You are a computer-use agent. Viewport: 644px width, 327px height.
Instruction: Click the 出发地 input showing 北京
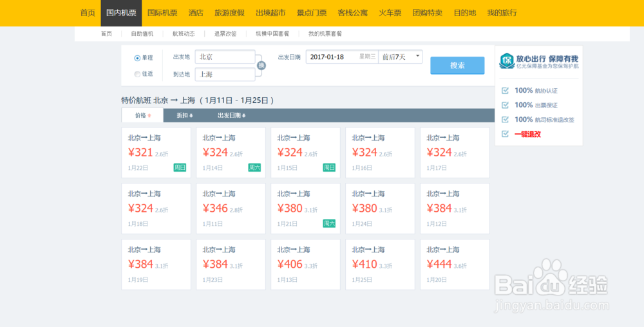(x=225, y=57)
